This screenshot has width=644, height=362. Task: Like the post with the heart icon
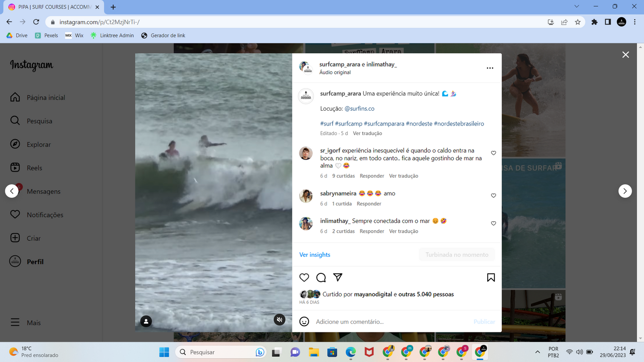coord(304,278)
